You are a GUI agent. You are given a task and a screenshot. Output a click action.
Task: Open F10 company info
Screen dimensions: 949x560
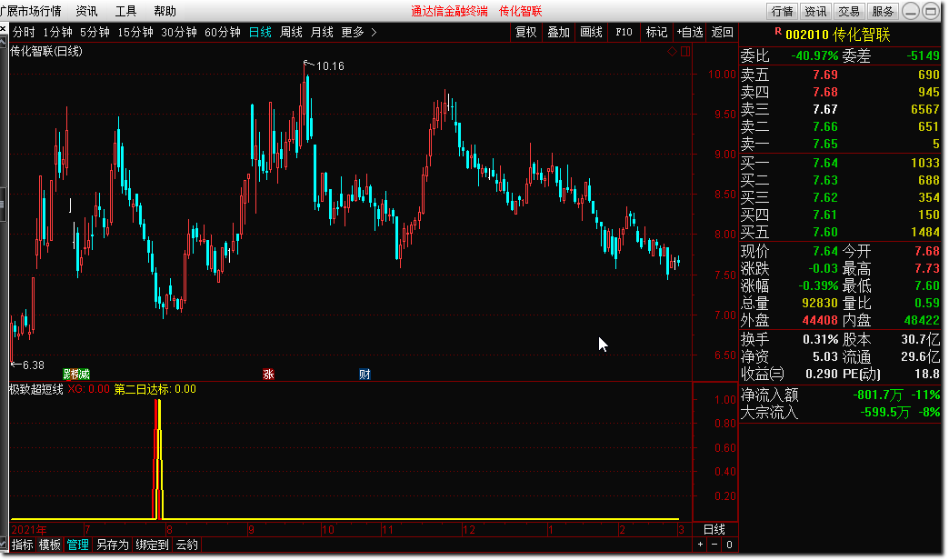coord(624,32)
